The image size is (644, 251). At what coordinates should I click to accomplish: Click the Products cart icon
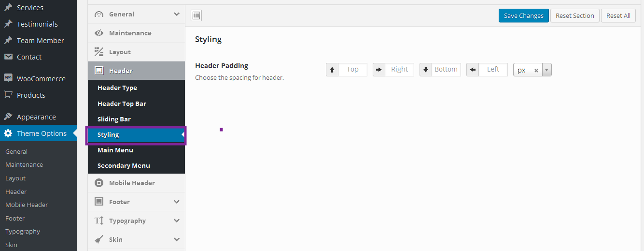(x=8, y=95)
